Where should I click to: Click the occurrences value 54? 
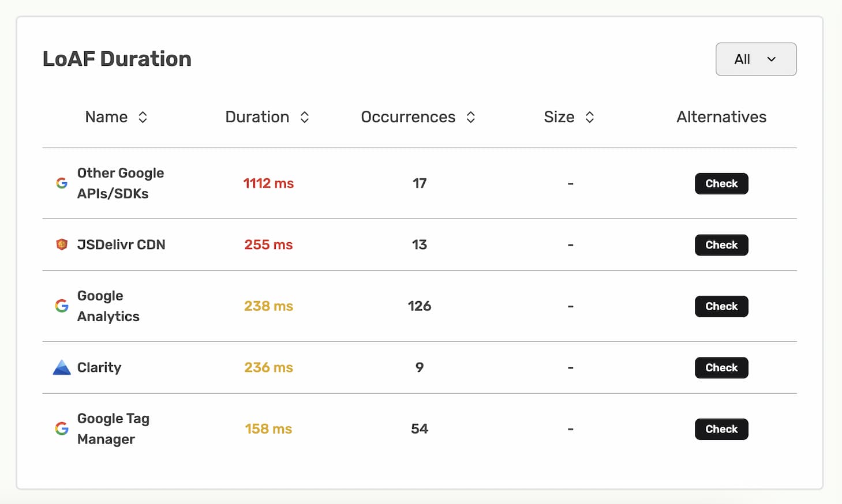click(420, 429)
